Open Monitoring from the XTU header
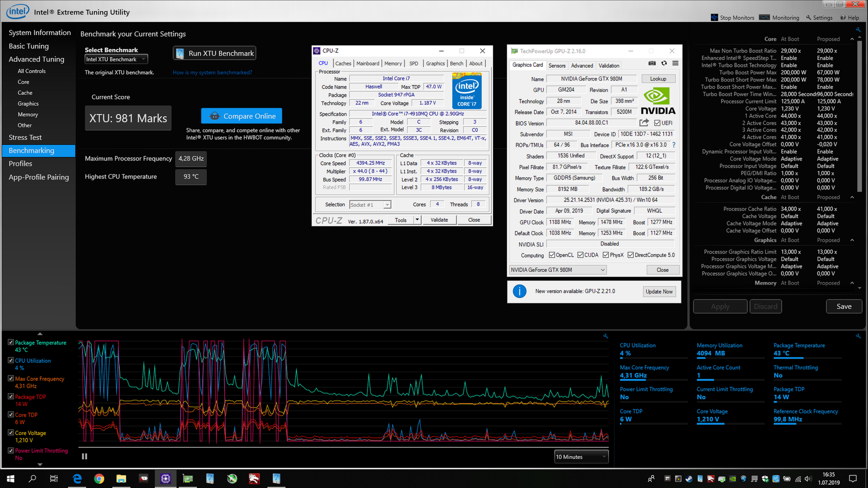 pos(779,18)
